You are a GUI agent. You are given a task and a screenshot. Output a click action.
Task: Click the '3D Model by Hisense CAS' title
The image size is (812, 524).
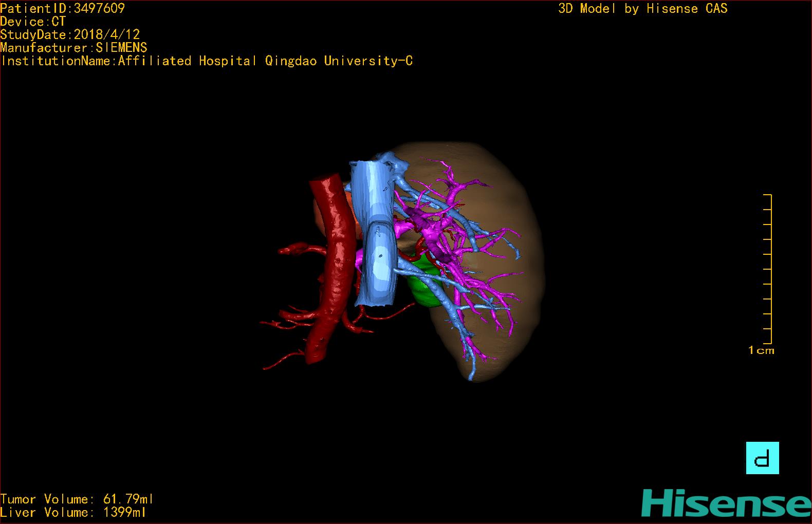(x=643, y=8)
